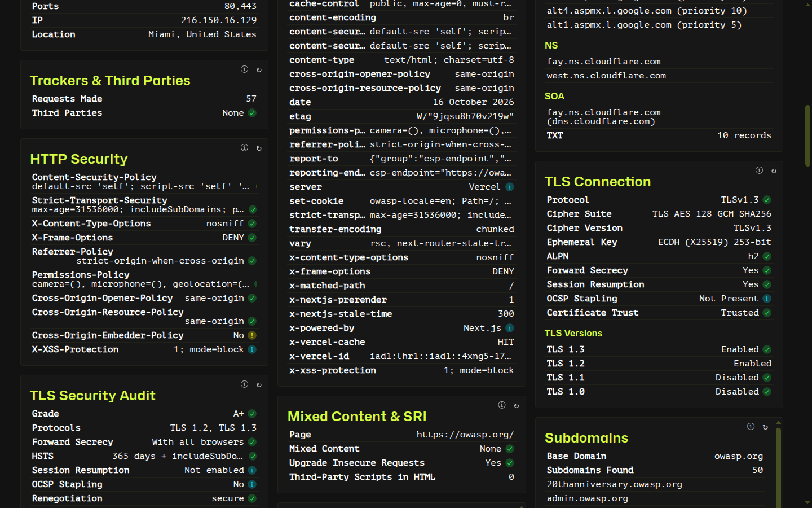812x508 pixels.
Task: Select Ephemeral Key ECDH value
Action: (x=714, y=242)
